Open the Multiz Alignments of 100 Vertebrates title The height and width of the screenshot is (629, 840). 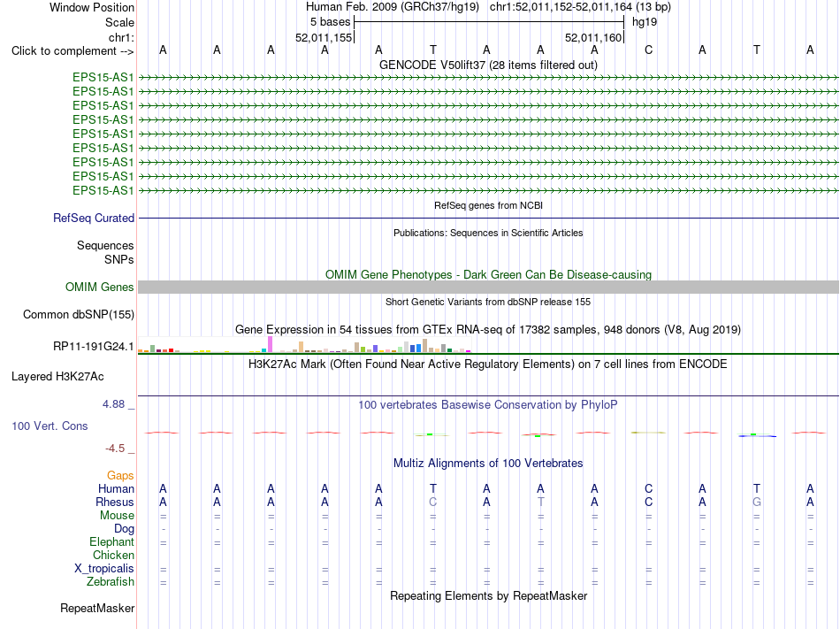click(488, 463)
